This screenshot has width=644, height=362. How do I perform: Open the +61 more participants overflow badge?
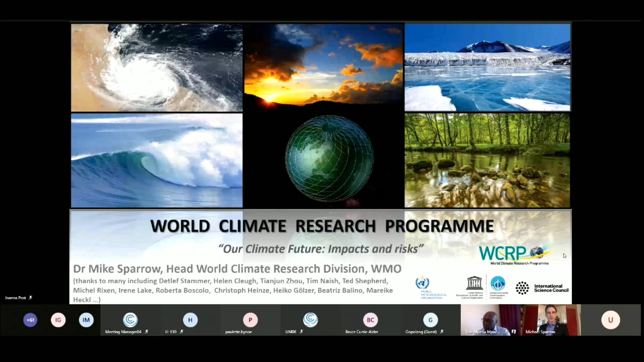coord(30,320)
